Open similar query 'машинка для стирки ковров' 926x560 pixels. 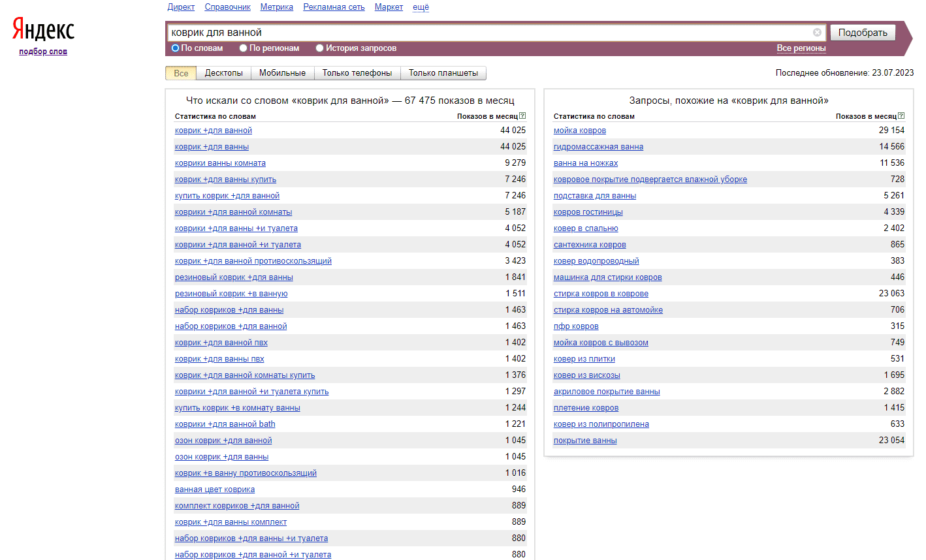608,277
